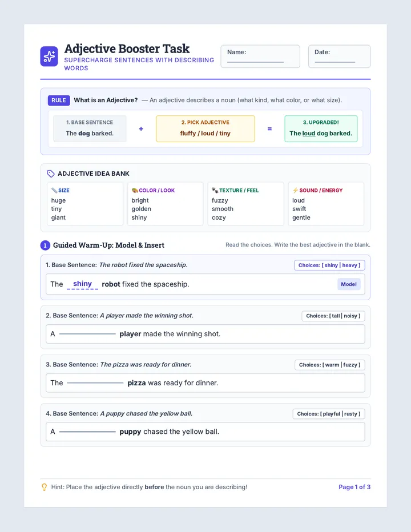Click the Page 1 of 3 indicator

(354, 487)
